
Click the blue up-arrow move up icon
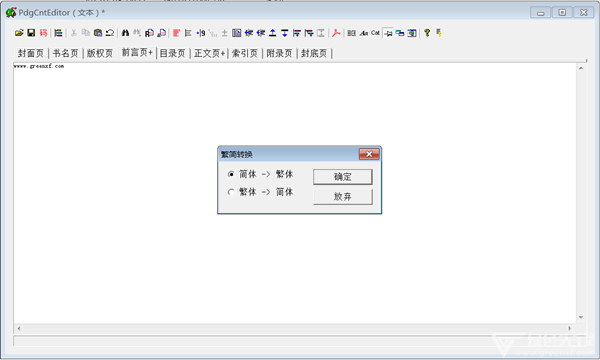(x=273, y=33)
